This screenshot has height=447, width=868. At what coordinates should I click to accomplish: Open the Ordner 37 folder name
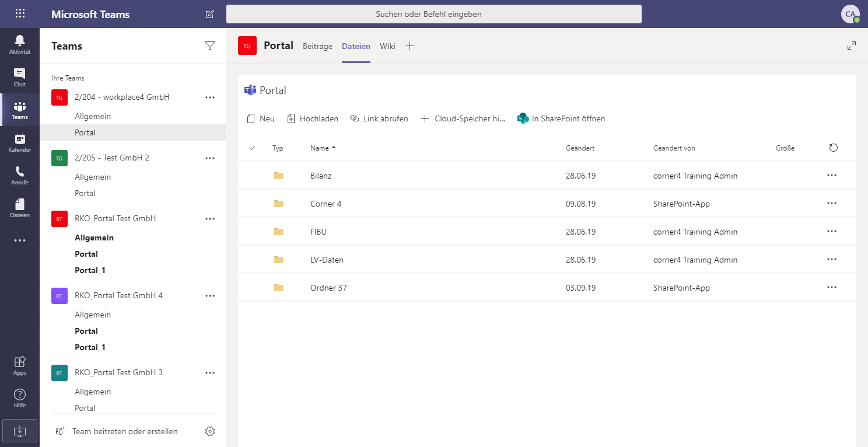tap(328, 288)
